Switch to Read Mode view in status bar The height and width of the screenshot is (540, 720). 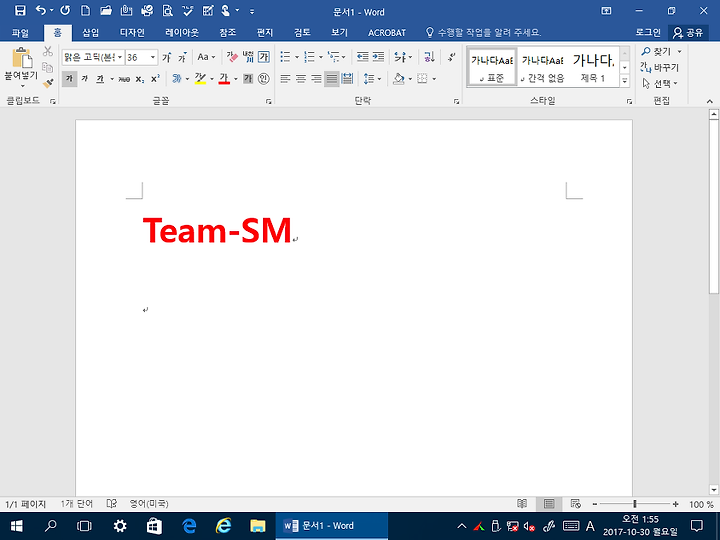522,504
